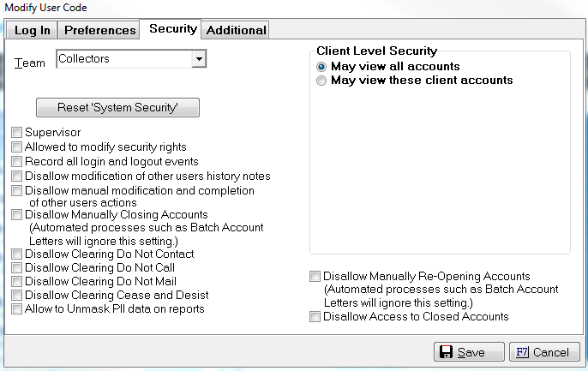This screenshot has width=588, height=371.
Task: Check Allowed to modify security rights
Action: (17, 147)
